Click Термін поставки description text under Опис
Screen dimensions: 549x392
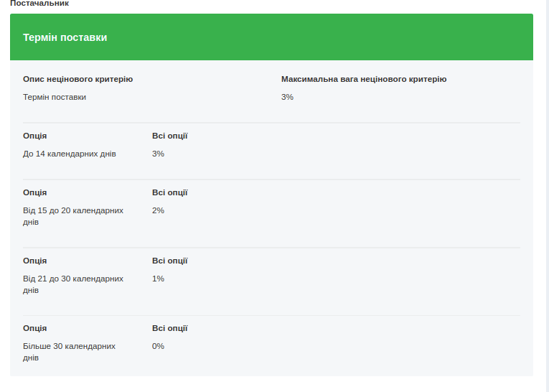[x=55, y=97]
